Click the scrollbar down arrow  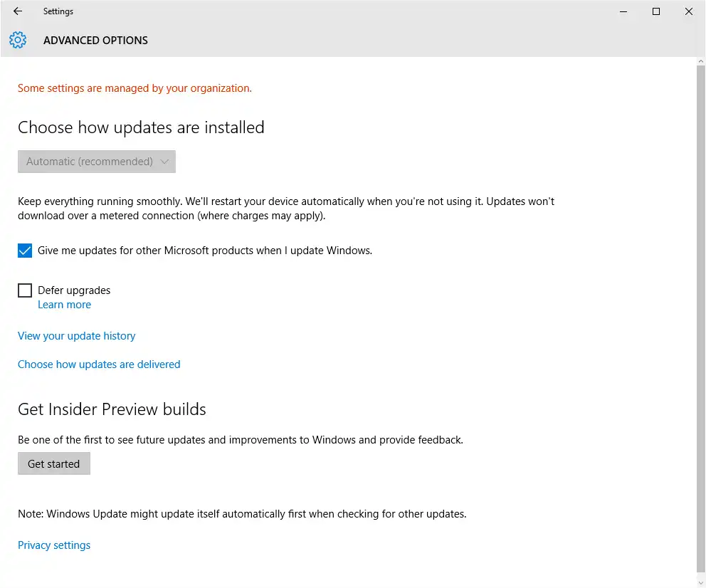coord(701,583)
